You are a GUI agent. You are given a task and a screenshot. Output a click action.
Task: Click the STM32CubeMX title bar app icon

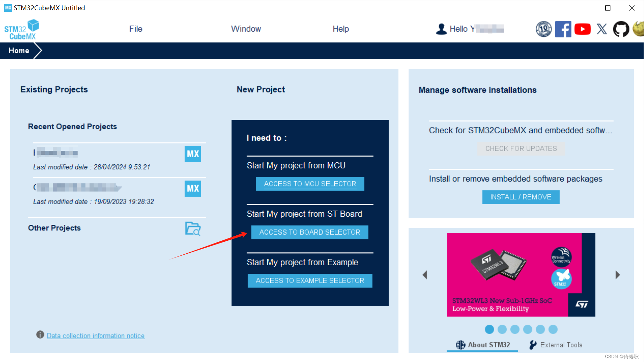click(8, 8)
